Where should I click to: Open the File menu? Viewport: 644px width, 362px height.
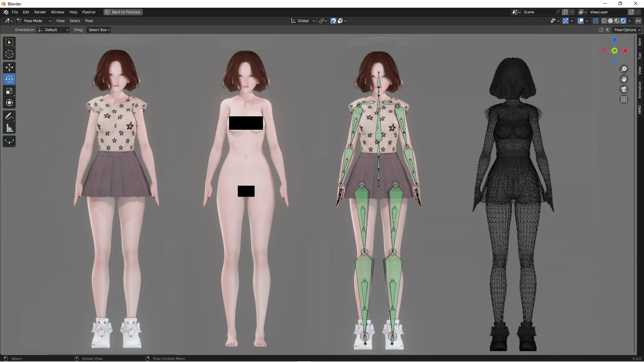(15, 12)
